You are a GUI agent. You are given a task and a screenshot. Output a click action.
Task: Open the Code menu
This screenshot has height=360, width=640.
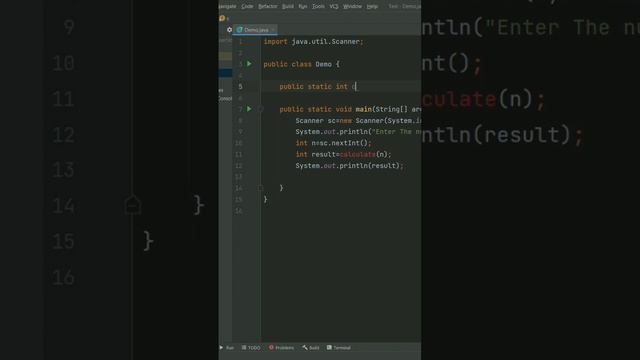[247, 7]
